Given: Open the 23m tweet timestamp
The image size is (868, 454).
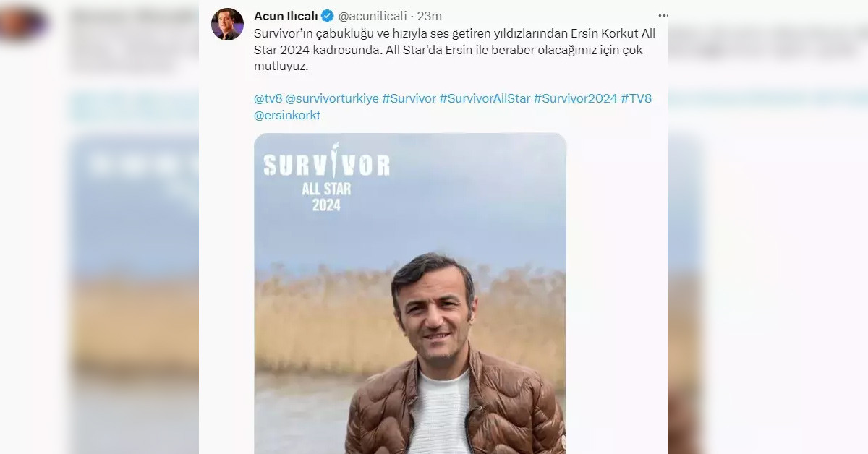Looking at the screenshot, I should click(430, 16).
